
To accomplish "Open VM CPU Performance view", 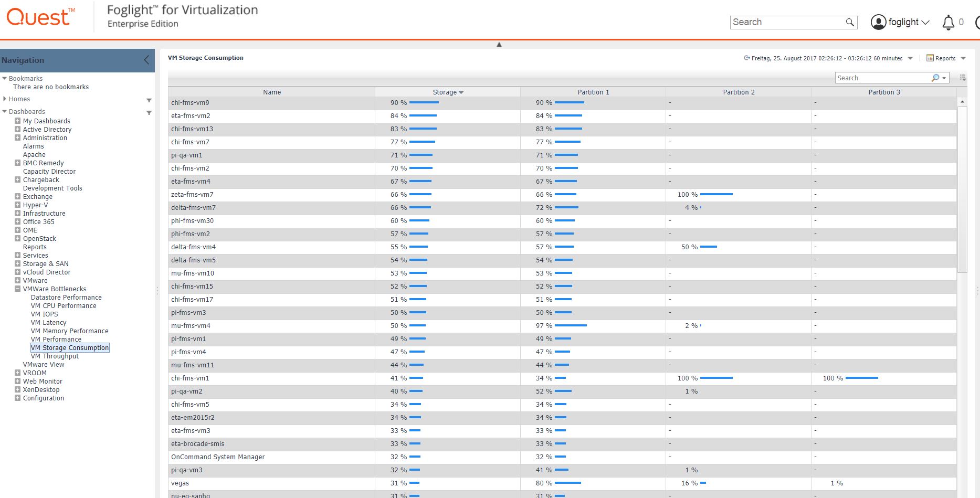I will point(64,306).
